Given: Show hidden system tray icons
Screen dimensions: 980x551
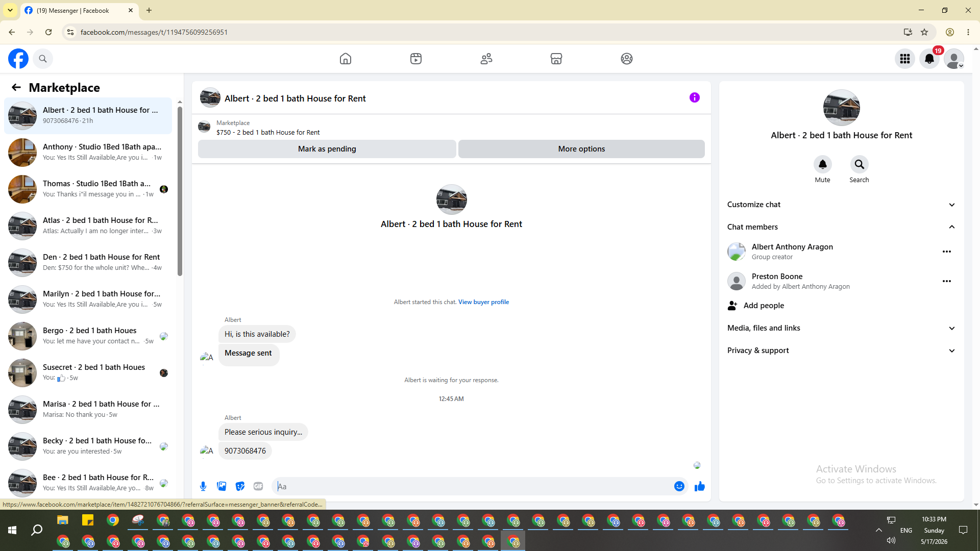Looking at the screenshot, I should coord(879,530).
